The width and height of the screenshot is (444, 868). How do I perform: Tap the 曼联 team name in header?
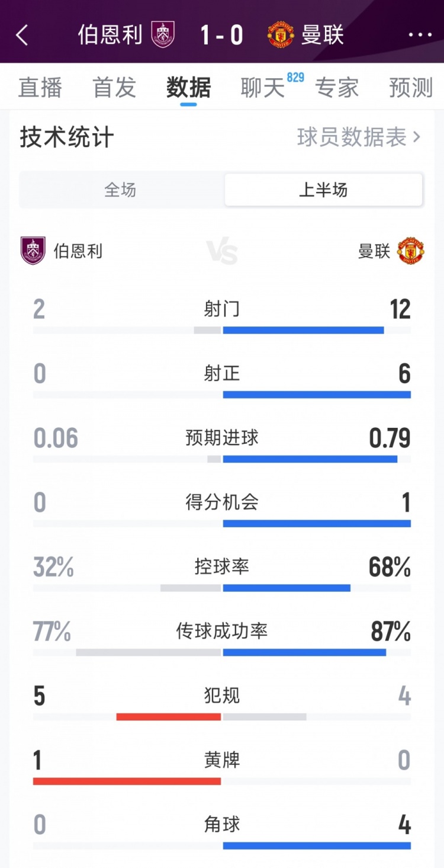(323, 35)
